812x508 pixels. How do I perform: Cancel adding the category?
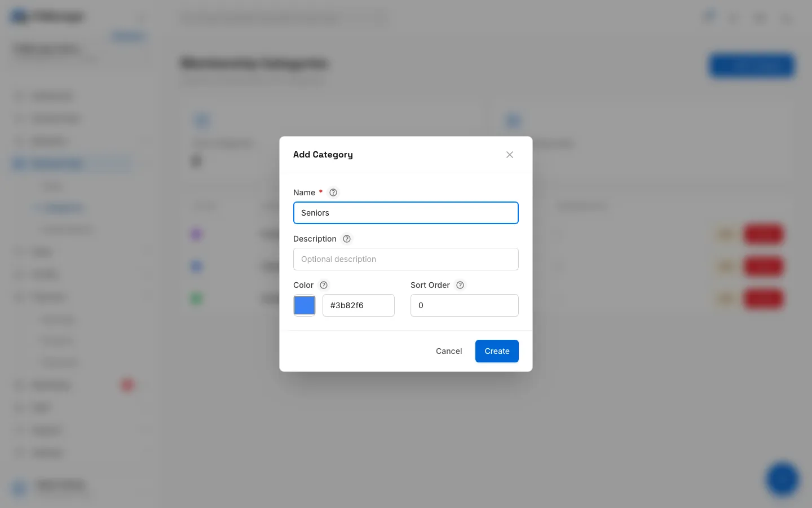tap(449, 351)
